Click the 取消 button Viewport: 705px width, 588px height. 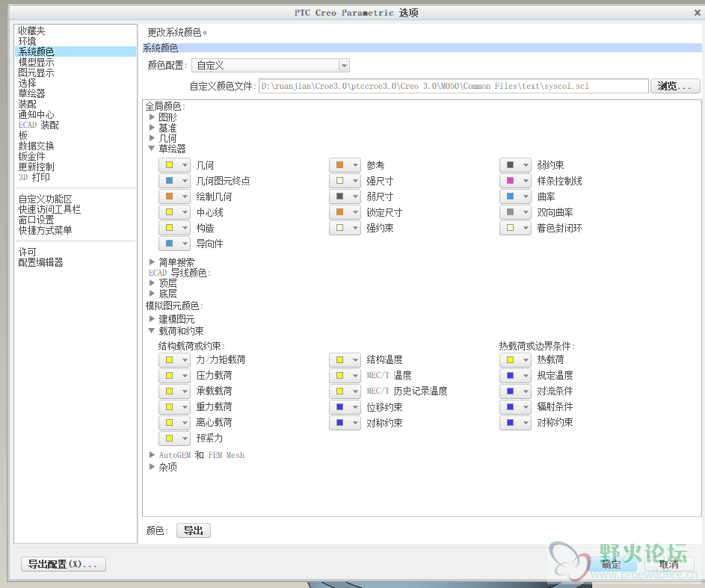click(x=669, y=564)
